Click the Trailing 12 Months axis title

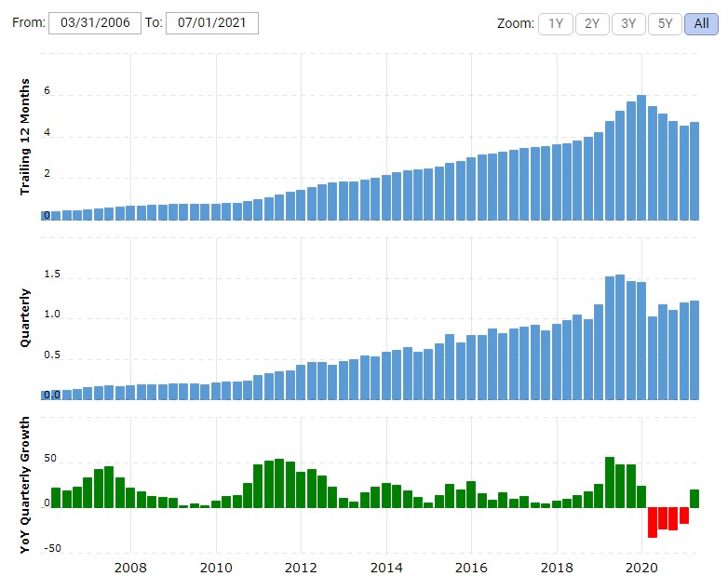(24, 137)
